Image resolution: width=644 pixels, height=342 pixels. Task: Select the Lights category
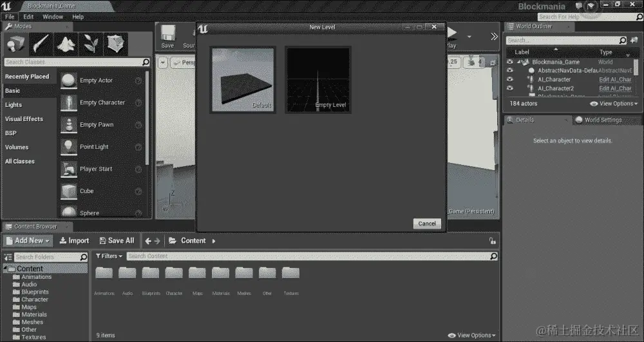[14, 105]
